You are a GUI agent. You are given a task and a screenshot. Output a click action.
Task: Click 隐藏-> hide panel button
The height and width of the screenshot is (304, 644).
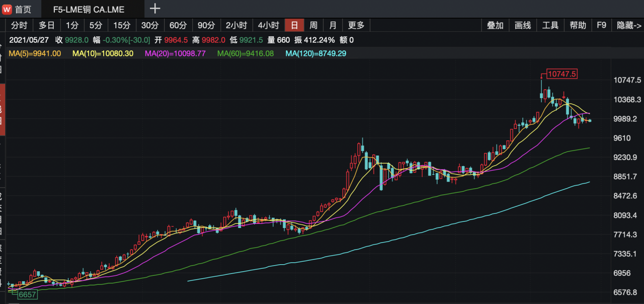pyautogui.click(x=629, y=25)
